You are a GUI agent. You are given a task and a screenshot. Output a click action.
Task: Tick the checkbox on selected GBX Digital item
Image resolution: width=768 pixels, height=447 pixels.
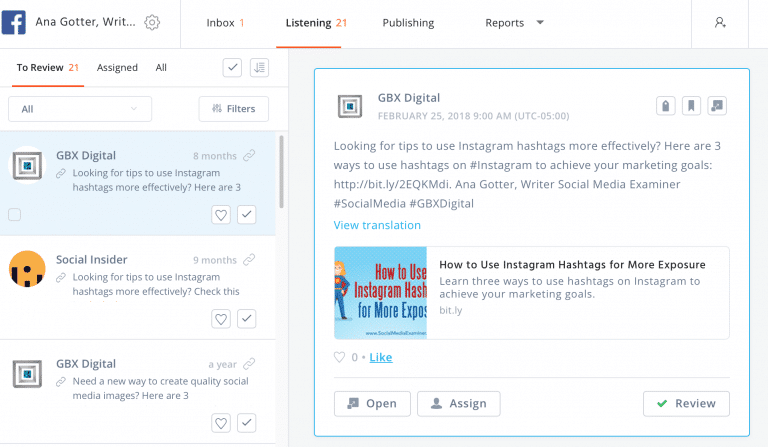[x=14, y=214]
